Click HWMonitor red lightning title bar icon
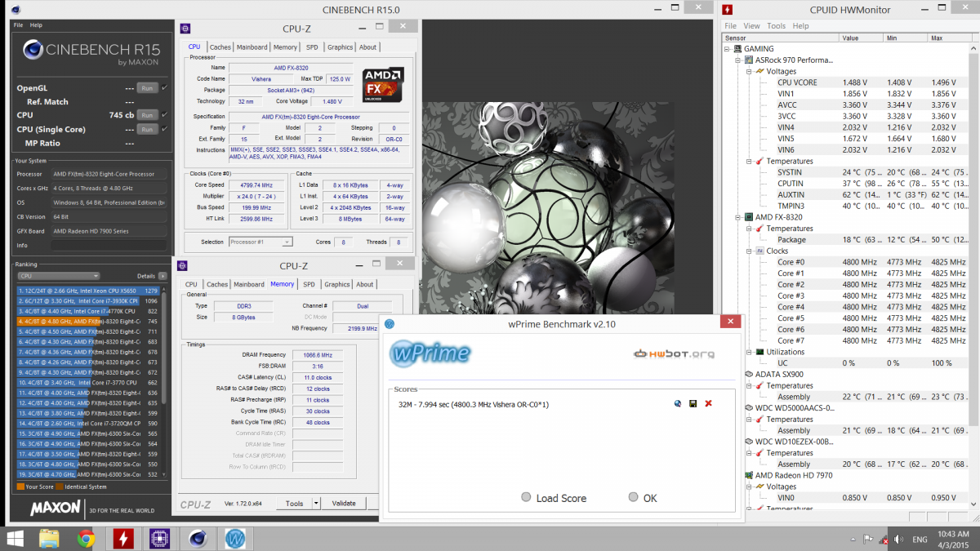Screen dimensions: 980x551 click(x=728, y=10)
